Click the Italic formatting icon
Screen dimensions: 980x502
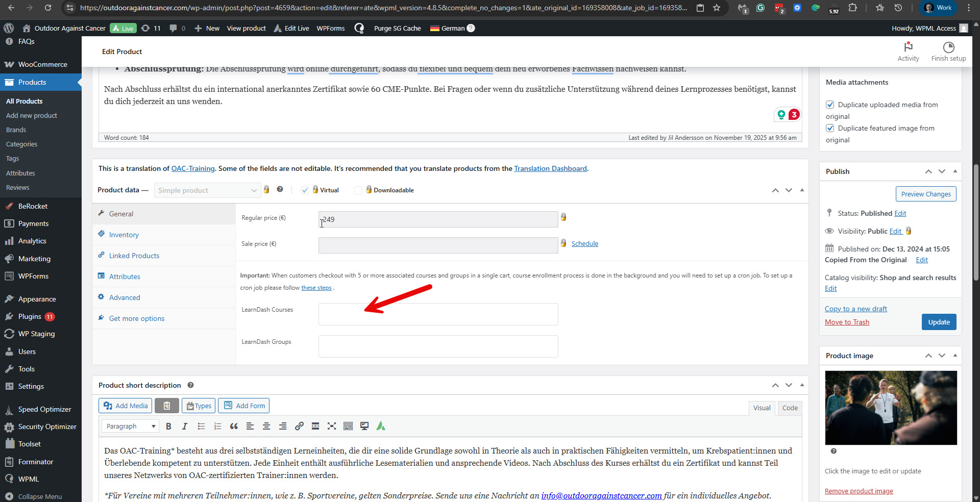point(185,426)
